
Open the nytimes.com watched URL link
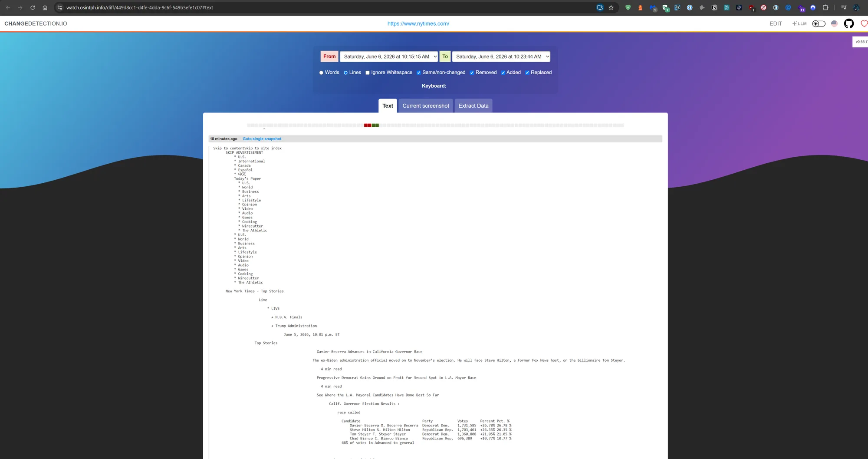(418, 23)
